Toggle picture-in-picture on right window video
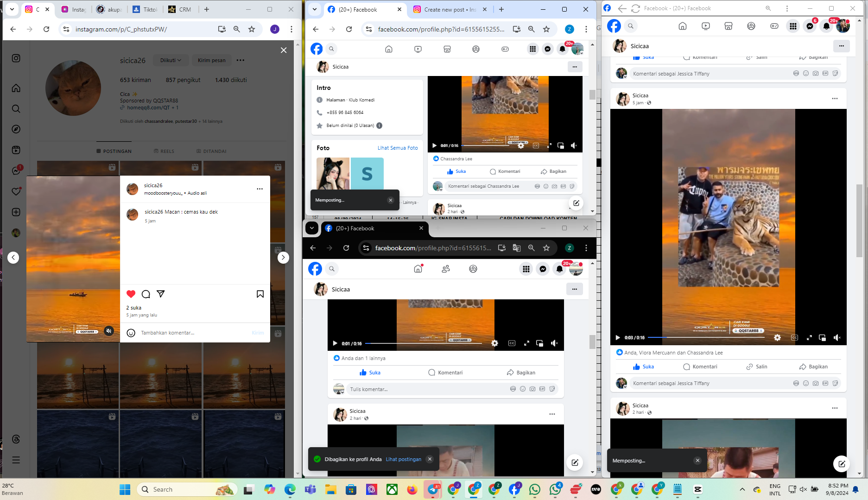Screen dimensions: 868x500 tap(822, 338)
